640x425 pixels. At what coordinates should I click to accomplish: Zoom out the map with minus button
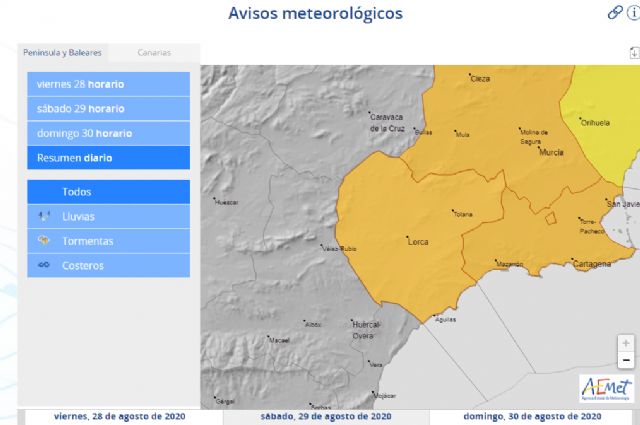(626, 360)
